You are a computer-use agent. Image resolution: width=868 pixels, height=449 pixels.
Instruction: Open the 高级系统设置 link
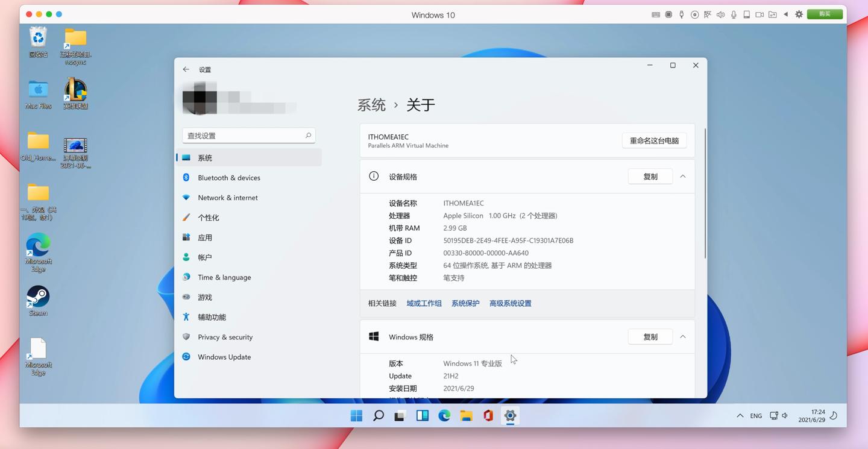point(510,303)
